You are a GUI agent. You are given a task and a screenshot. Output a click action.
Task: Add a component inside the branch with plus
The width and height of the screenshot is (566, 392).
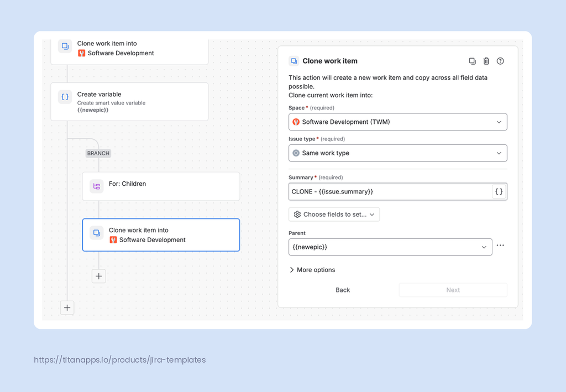tap(98, 276)
